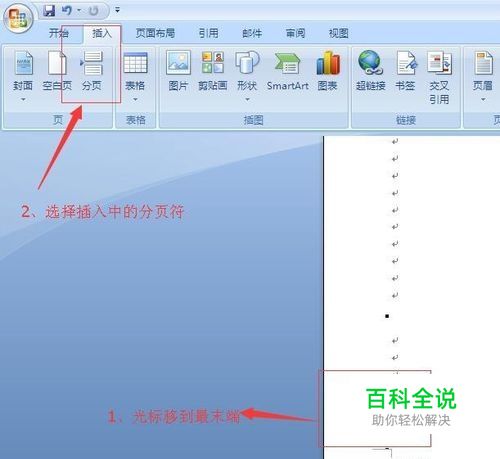500x459 pixels.
Task: Insert a 封面 cover page
Action: point(23,71)
